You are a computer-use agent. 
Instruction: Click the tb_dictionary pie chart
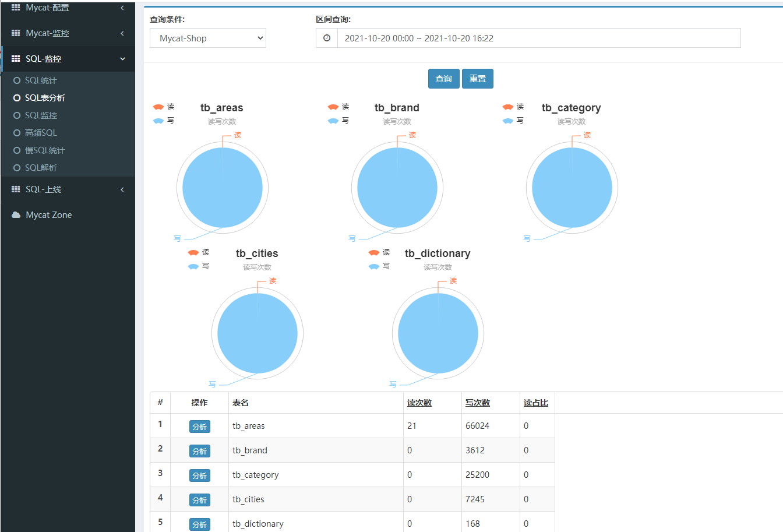tap(438, 333)
